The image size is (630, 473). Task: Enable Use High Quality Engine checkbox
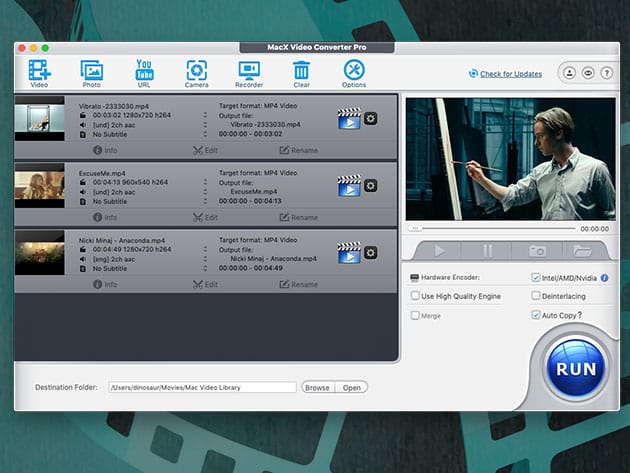[x=415, y=296]
